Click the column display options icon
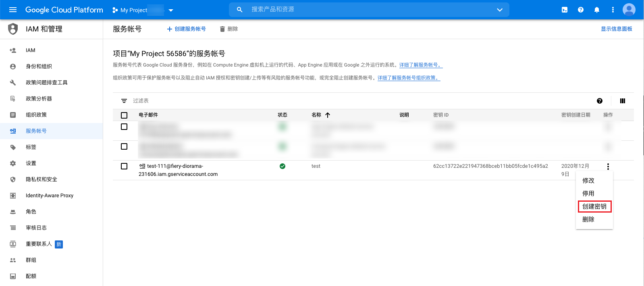This screenshot has width=644, height=286. [x=623, y=101]
